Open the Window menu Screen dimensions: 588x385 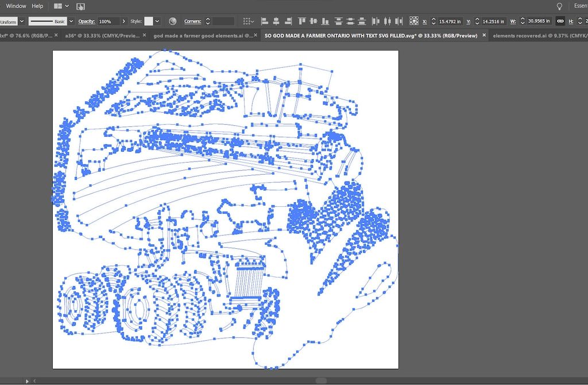tap(16, 6)
